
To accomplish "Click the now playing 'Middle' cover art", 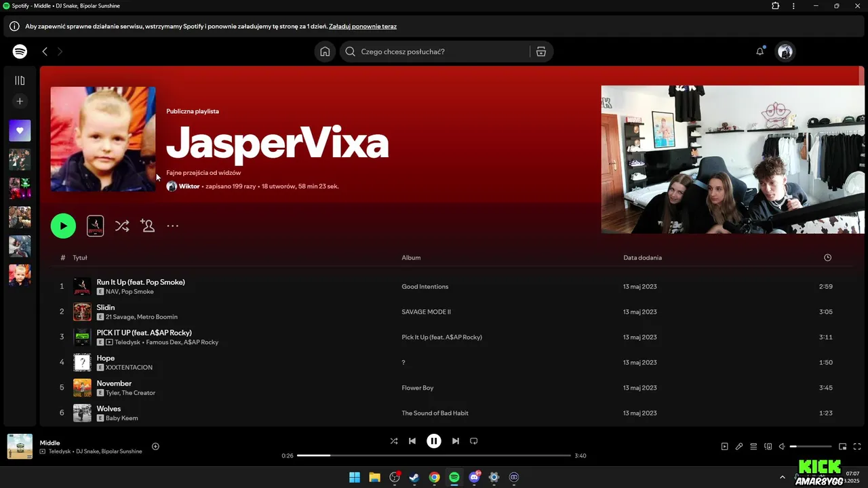I will click(x=20, y=447).
